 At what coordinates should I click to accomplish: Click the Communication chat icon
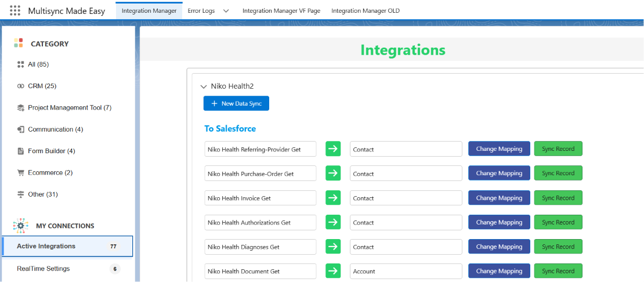(20, 129)
